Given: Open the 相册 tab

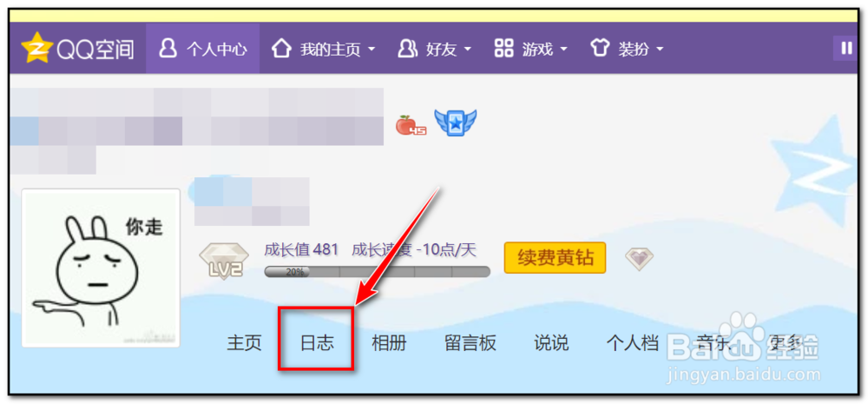Looking at the screenshot, I should tap(389, 343).
